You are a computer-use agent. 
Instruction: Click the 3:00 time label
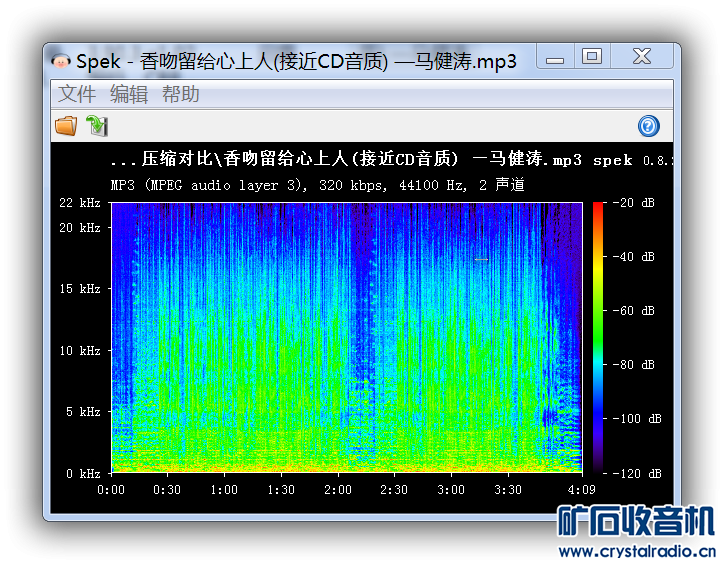[451, 490]
